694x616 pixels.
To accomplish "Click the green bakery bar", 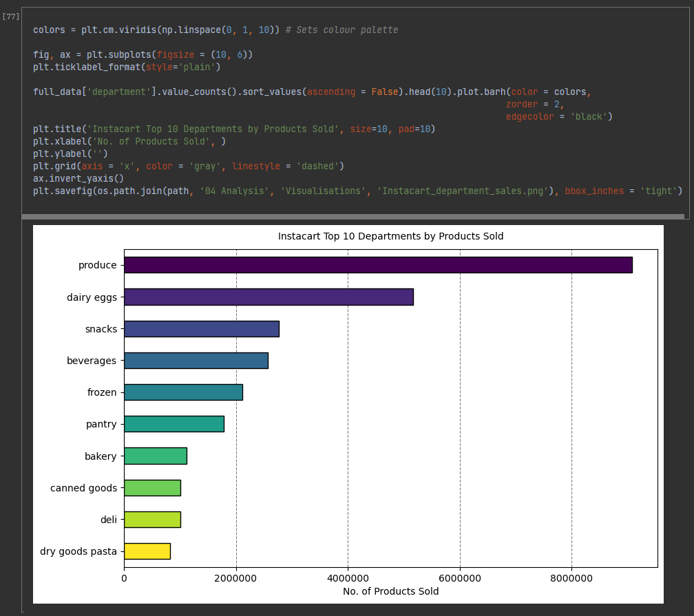I will point(156,456).
